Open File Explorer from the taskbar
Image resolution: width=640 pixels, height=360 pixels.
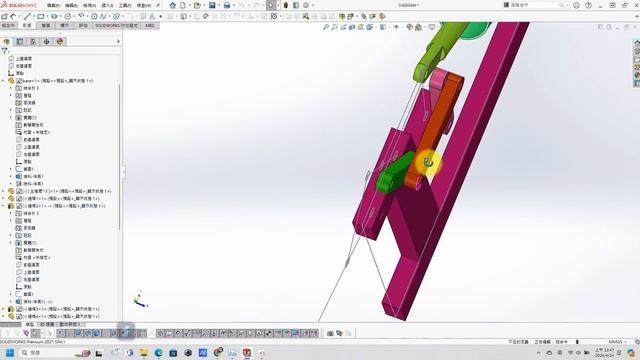click(x=144, y=353)
